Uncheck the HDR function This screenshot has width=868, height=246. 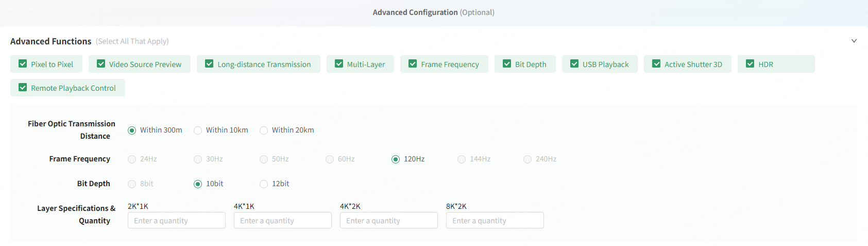coord(750,64)
